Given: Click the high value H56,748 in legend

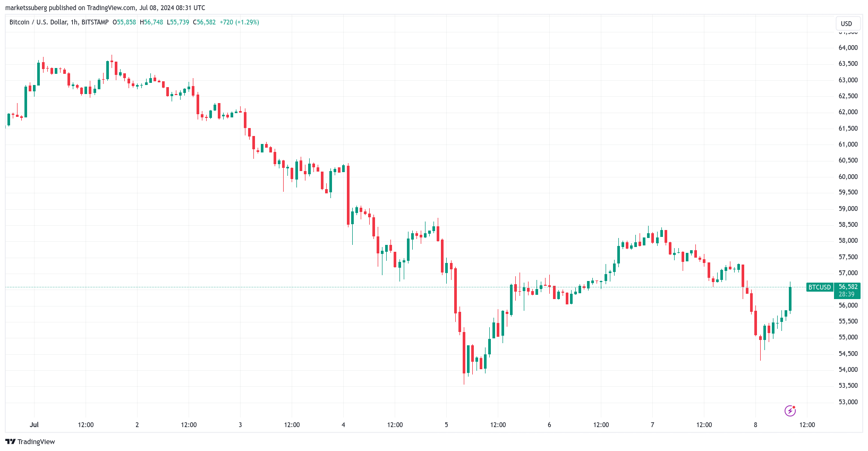Looking at the screenshot, I should [x=151, y=22].
